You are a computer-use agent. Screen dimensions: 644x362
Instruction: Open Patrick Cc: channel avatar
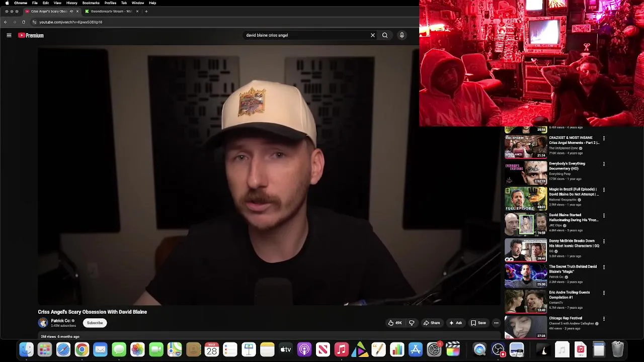point(43,323)
